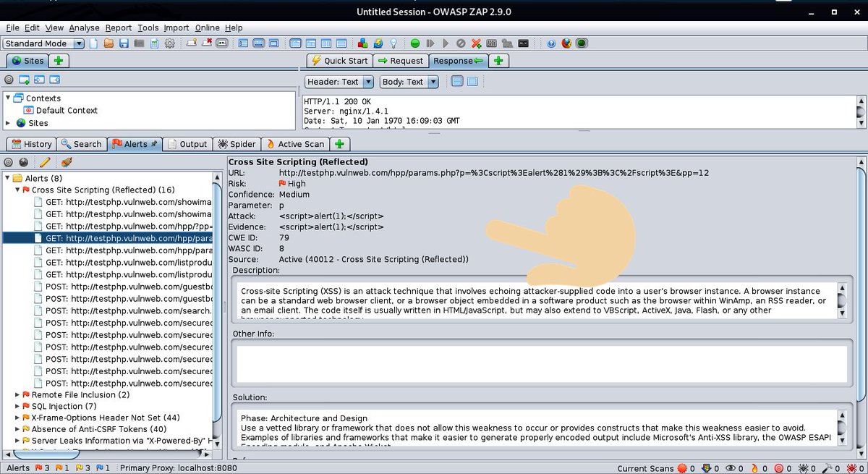Expand Absence of Anti-CSRF Tokens (40) node
Screen dimensions: 868x474
pos(18,429)
